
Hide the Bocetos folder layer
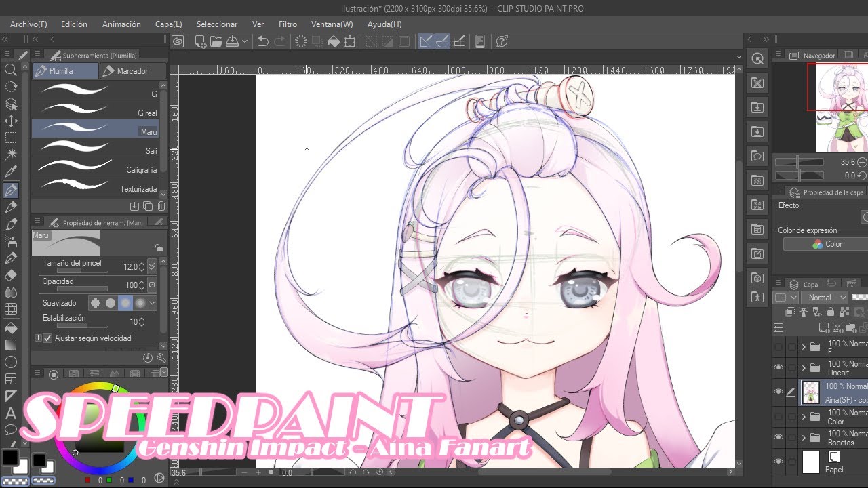[778, 437]
